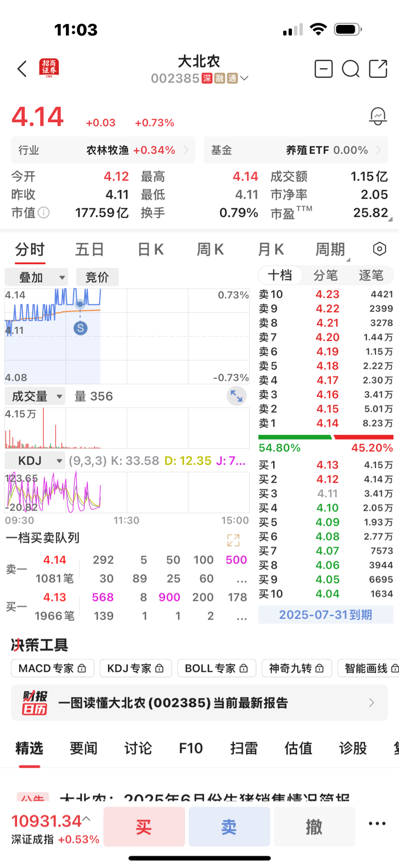Image resolution: width=399 pixels, height=868 pixels.
Task: Tap the 财报日历 calendar icon
Action: pyautogui.click(x=34, y=703)
